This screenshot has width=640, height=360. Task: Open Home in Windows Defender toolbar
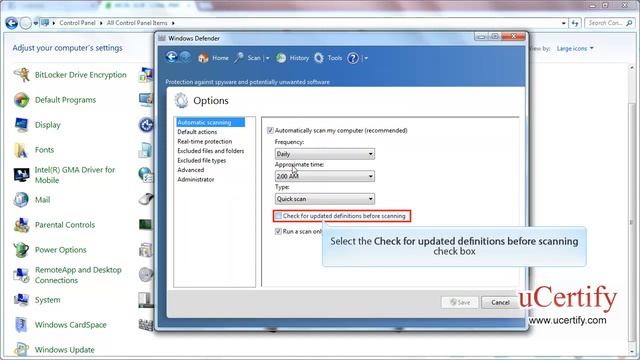[213, 58]
